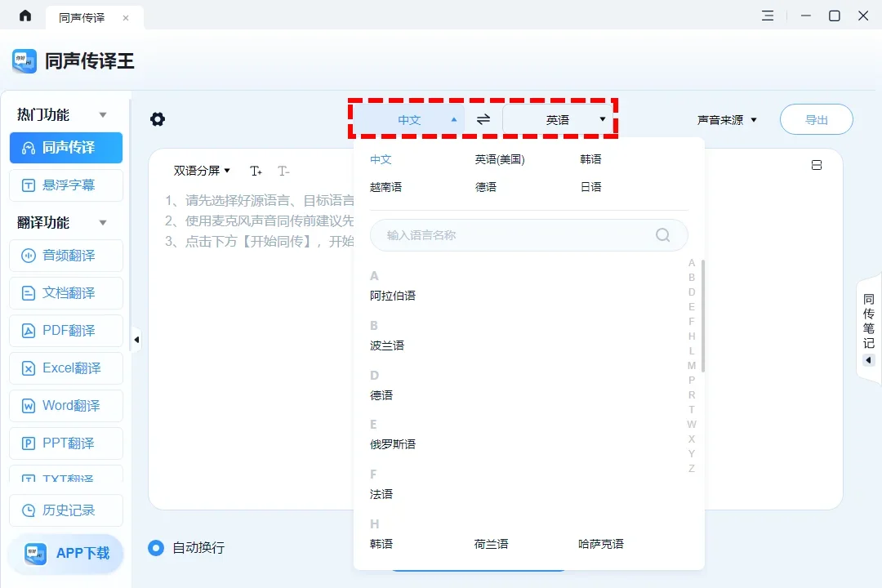Swap source and target languages
Screen dimensions: 882x588
point(483,119)
